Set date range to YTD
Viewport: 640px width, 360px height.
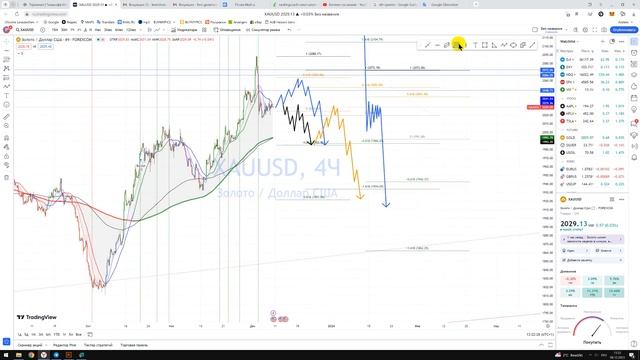click(56, 335)
